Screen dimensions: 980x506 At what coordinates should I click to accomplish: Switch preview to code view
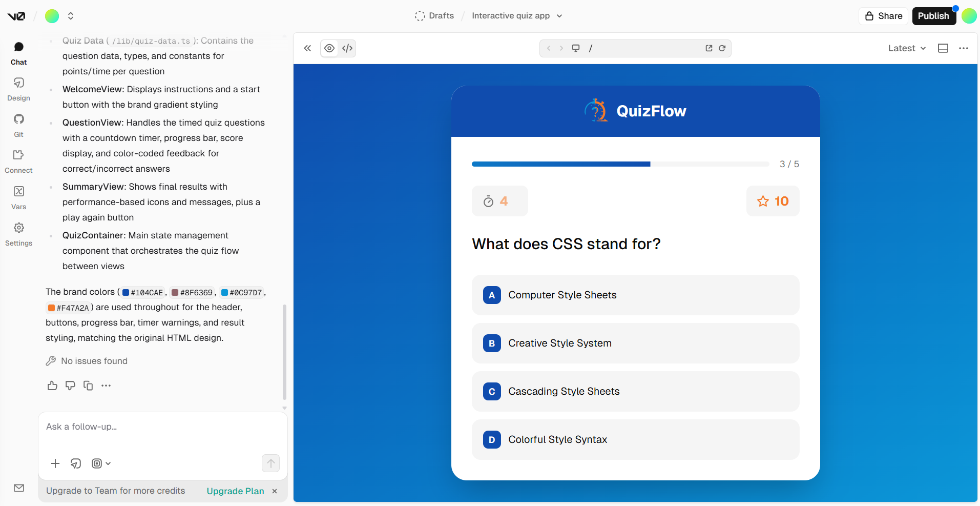coord(347,48)
